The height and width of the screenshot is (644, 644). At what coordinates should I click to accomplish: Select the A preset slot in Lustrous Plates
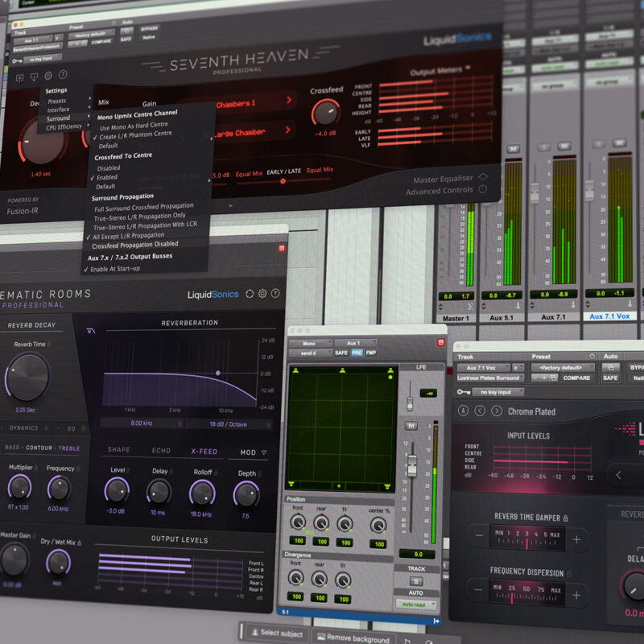coord(463,411)
